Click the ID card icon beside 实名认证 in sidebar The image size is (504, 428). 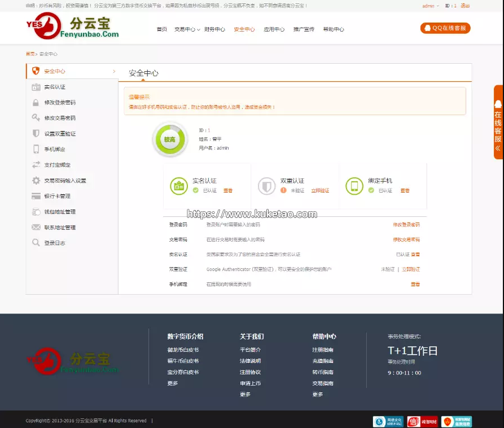click(36, 87)
